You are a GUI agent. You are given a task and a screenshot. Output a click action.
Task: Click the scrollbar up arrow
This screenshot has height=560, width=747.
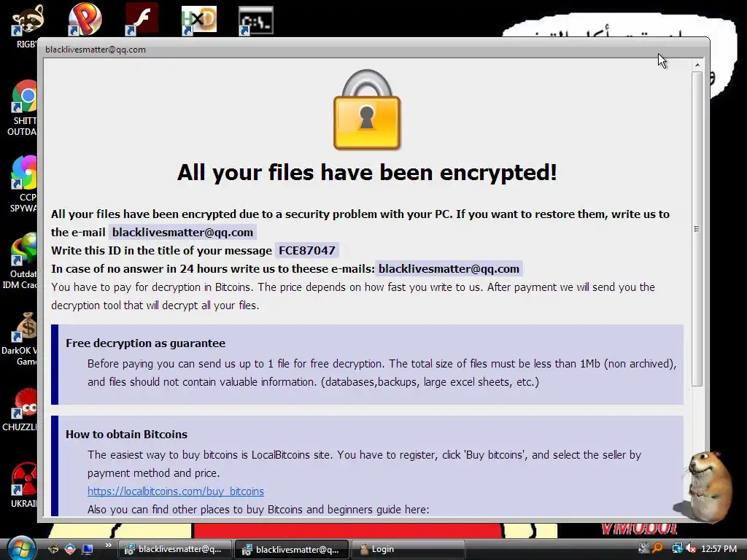697,65
